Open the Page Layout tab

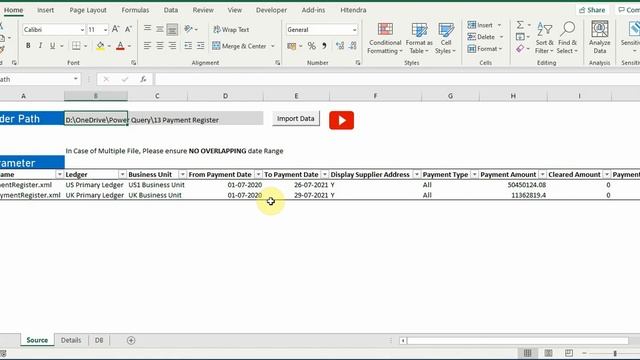(88, 10)
